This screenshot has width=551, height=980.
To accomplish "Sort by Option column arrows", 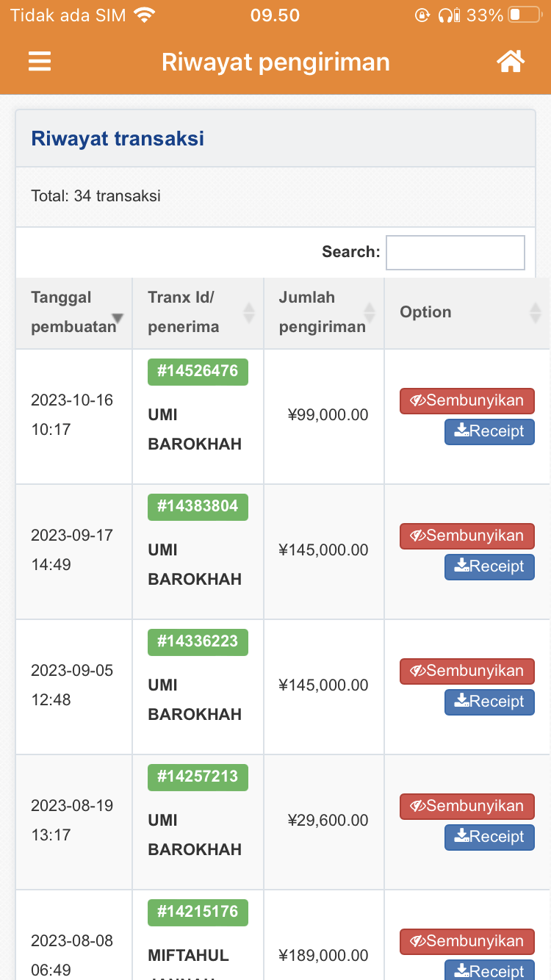I will point(535,312).
